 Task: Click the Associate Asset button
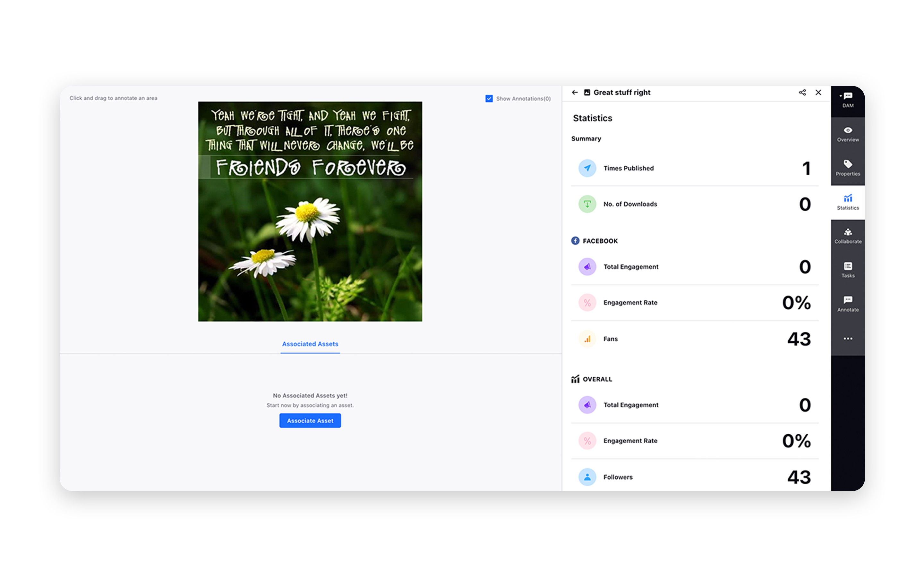(310, 421)
